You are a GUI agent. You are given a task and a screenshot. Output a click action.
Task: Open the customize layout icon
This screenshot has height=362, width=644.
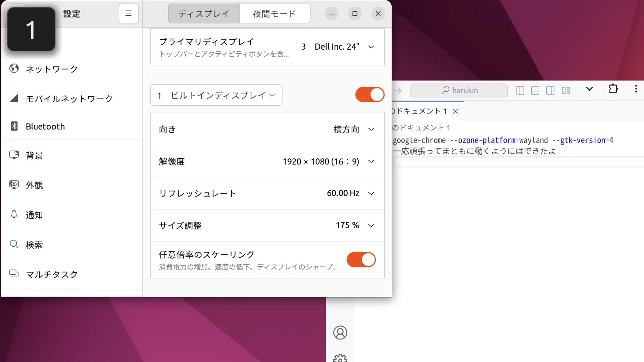(x=566, y=90)
